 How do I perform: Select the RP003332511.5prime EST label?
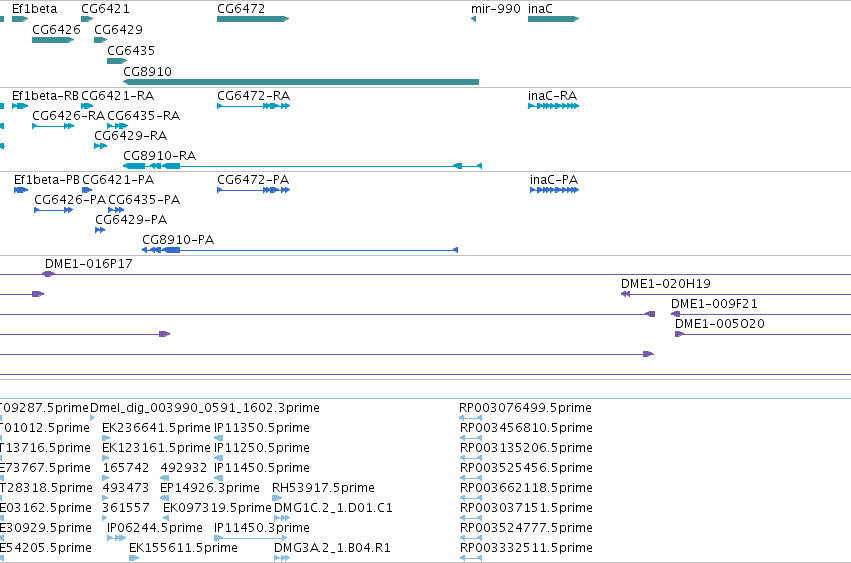point(526,548)
